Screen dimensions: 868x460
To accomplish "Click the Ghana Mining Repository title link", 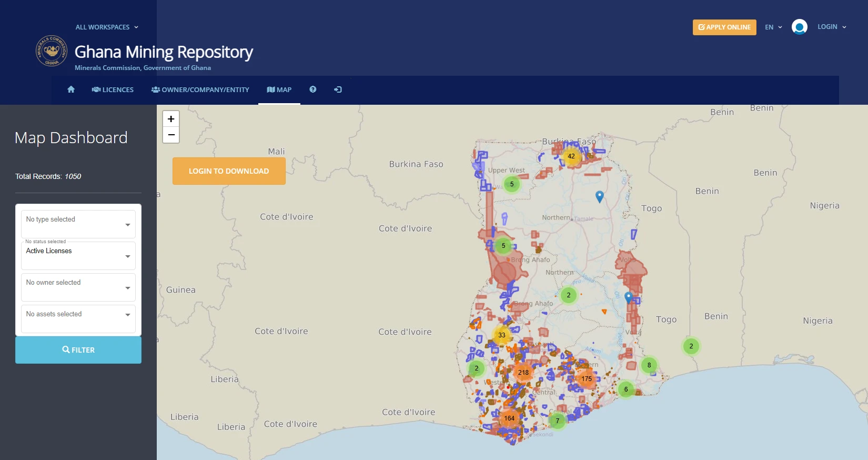I will coord(164,52).
